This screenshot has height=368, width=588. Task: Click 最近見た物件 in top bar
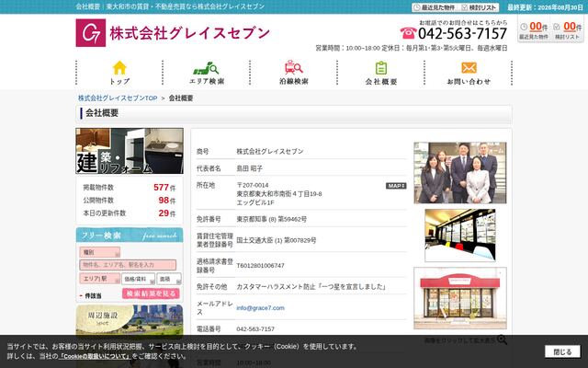tap(435, 7)
